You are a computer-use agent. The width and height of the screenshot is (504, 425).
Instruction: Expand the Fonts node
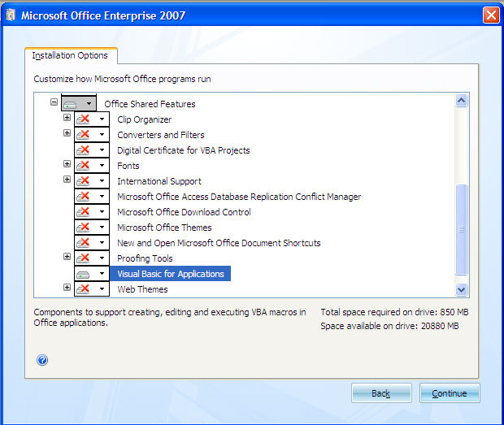click(x=67, y=164)
